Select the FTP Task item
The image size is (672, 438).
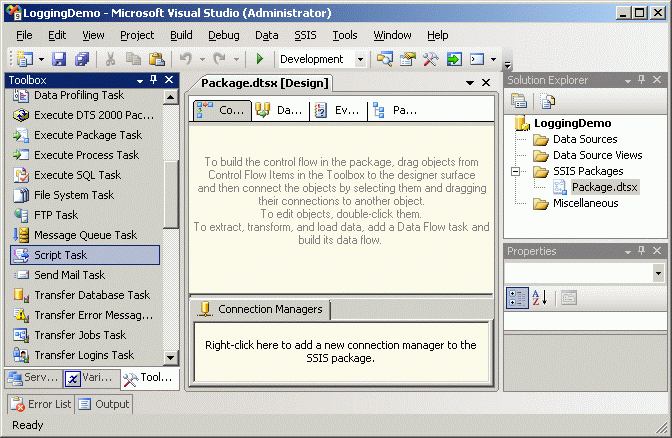(x=86, y=215)
